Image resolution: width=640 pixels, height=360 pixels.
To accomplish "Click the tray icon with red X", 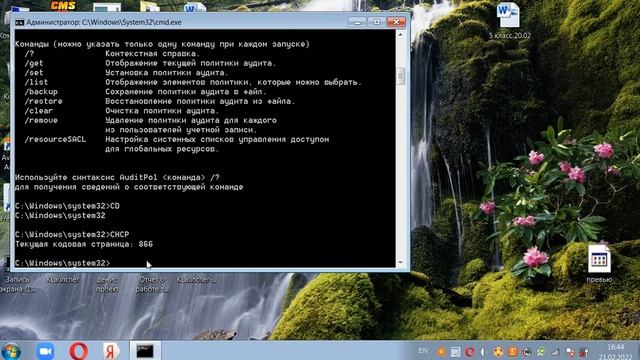I will coord(570,351).
